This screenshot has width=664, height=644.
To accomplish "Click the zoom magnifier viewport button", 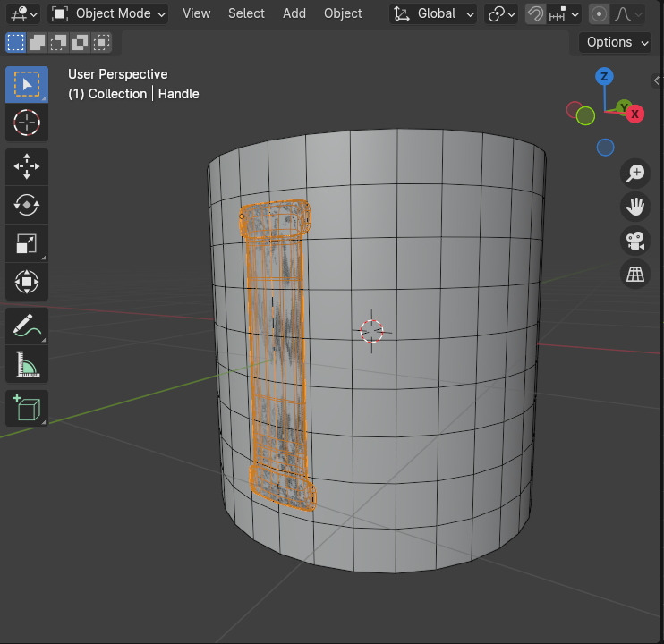I will [635, 173].
